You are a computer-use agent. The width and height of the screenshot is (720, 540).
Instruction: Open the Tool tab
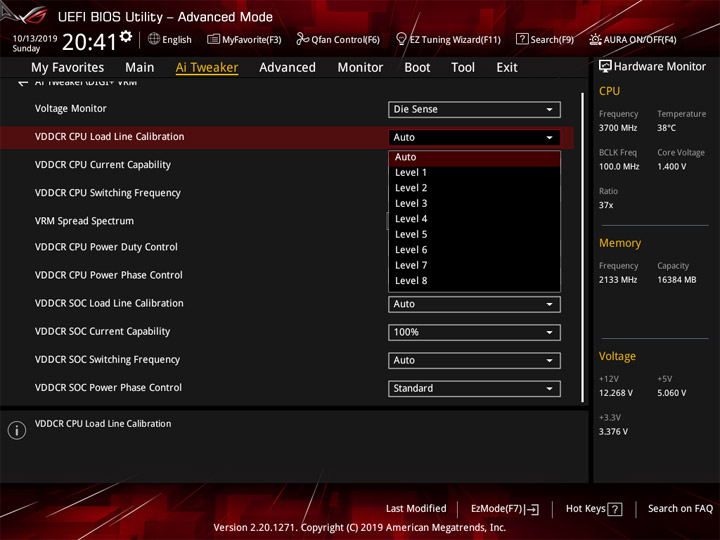coord(463,68)
